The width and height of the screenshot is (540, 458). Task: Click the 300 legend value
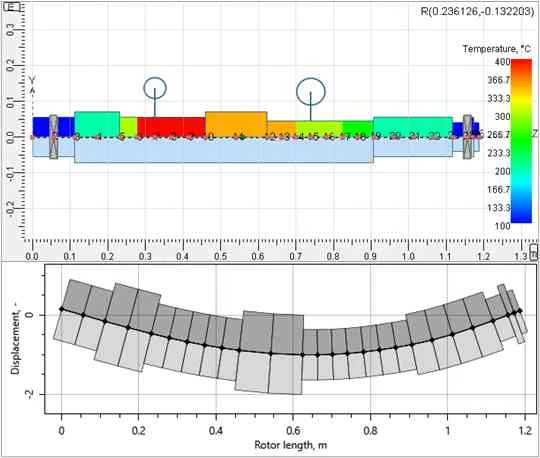tap(502, 117)
